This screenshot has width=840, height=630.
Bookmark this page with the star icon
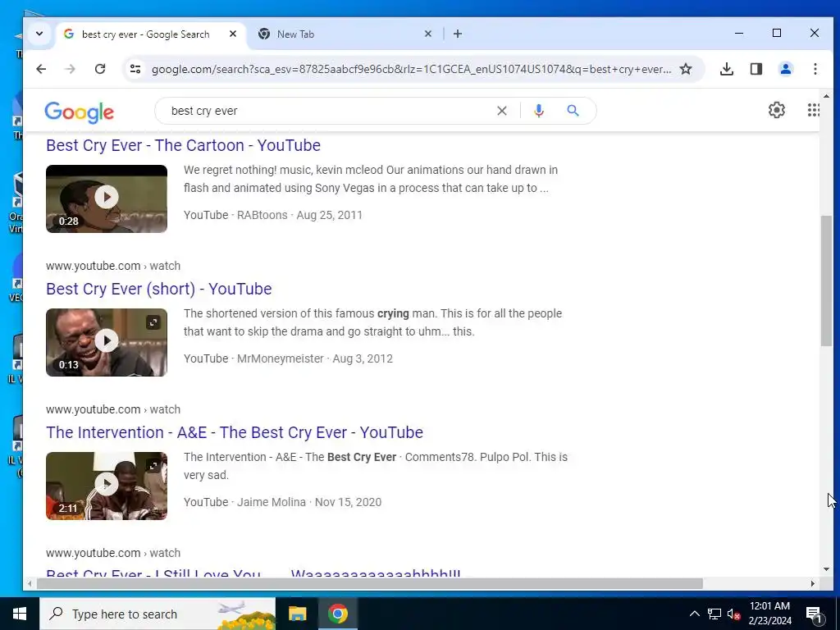[x=686, y=69]
